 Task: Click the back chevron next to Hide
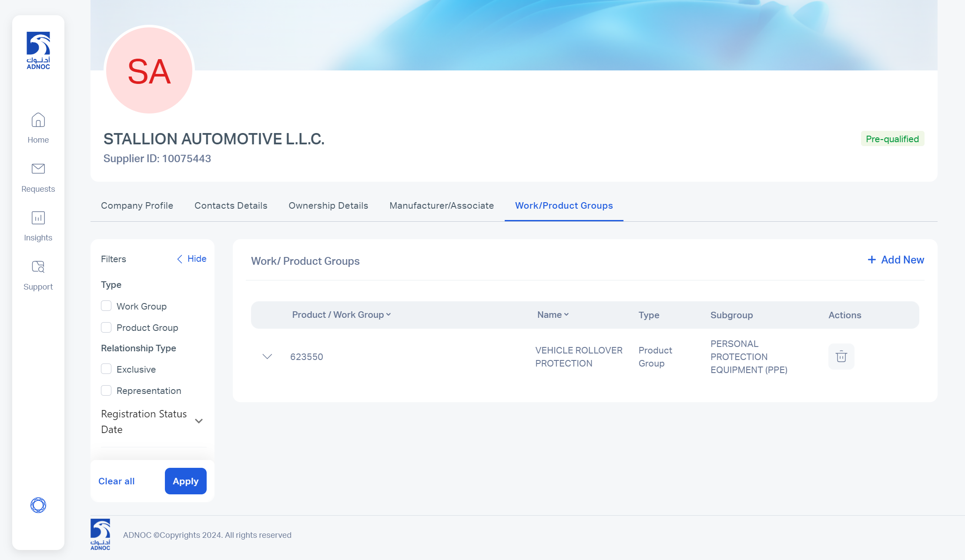(180, 259)
